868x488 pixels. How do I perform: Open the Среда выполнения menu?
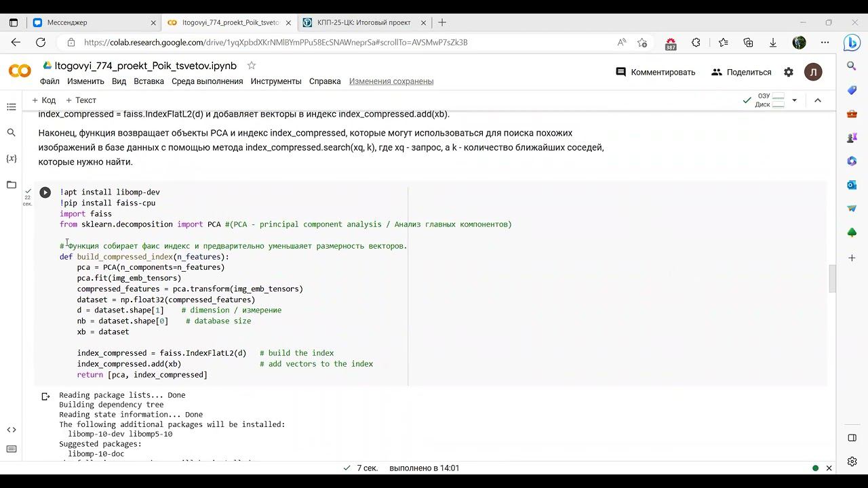[207, 81]
